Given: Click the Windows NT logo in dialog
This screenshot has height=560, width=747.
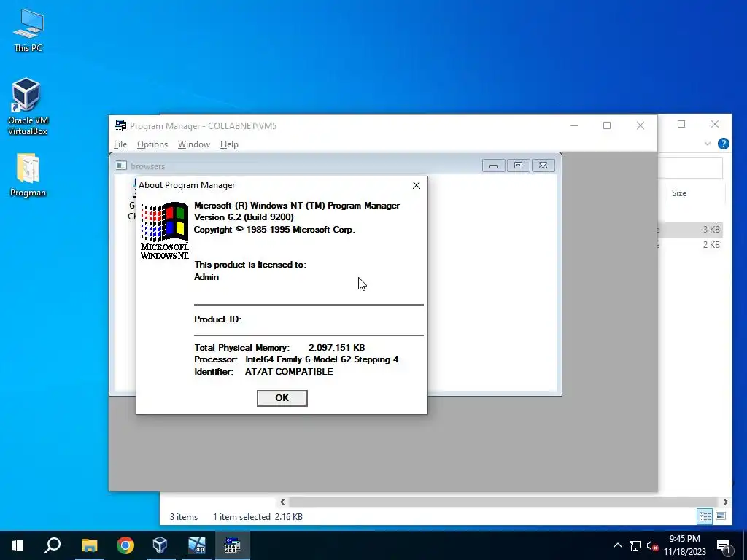Looking at the screenshot, I should (164, 231).
